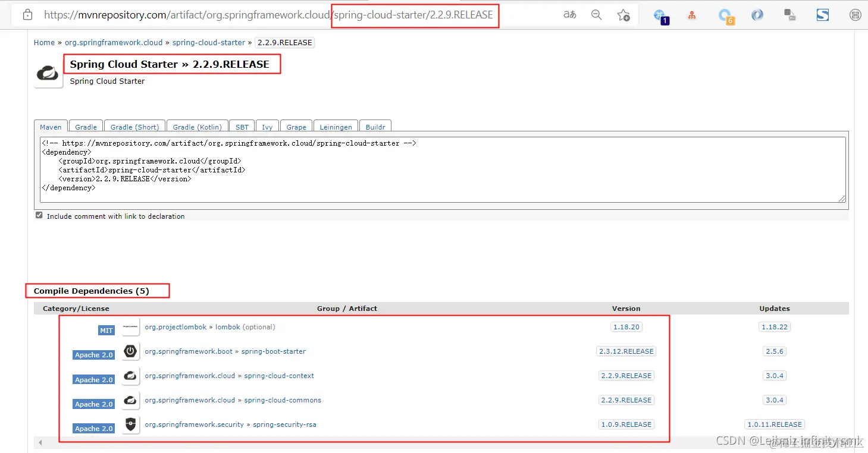The width and height of the screenshot is (868, 453).
Task: Open the extension with badge number 1
Action: (x=660, y=16)
